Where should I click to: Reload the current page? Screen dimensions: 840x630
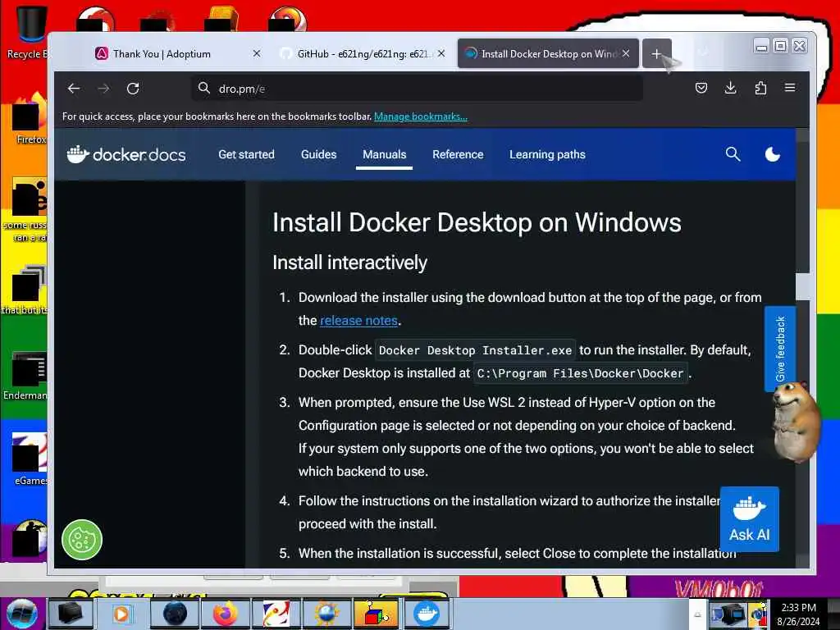point(133,89)
